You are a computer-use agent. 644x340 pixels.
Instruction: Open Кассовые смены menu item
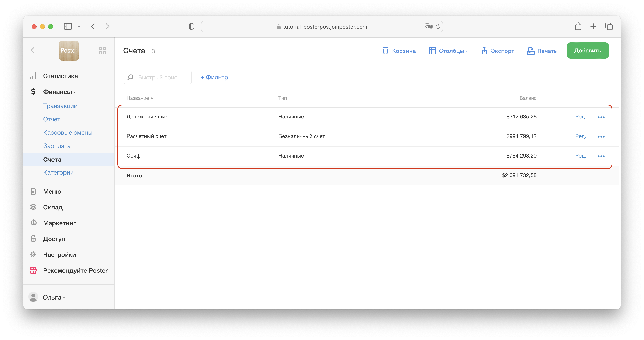point(68,132)
